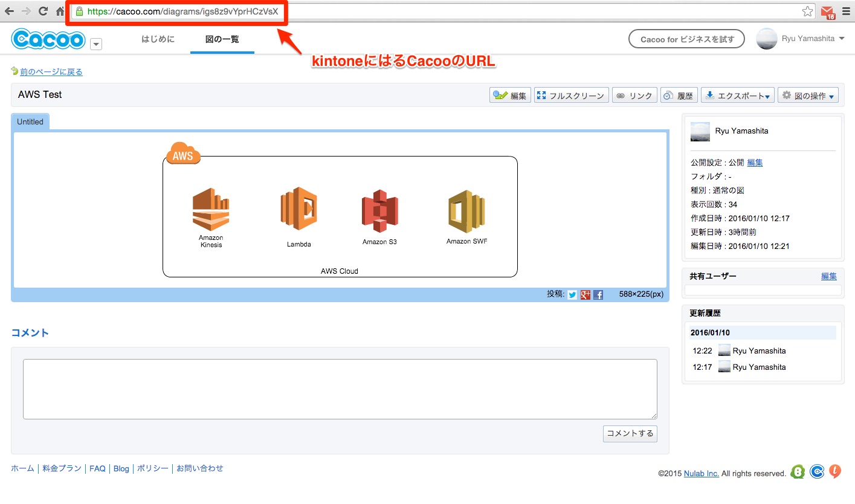Click the orange AWS cloud badge
The image size is (855, 504).
(183, 153)
